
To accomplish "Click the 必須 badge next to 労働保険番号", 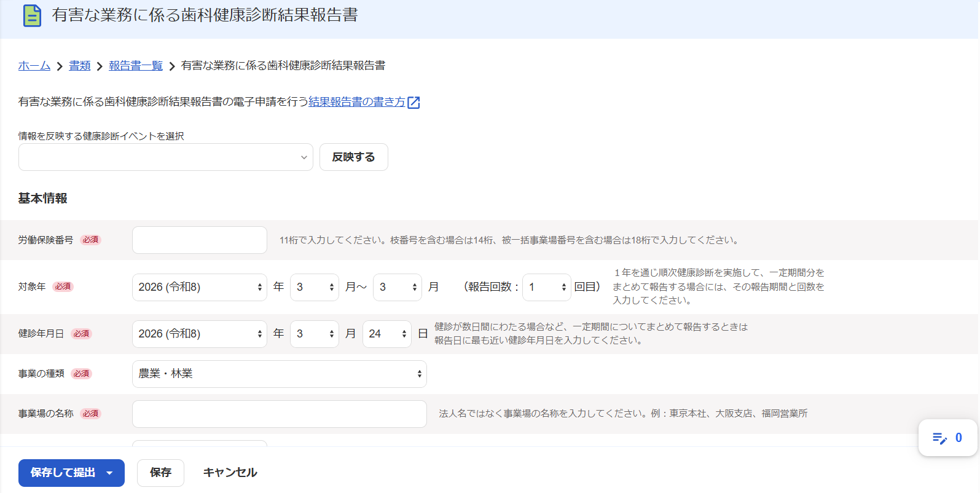I will pos(91,240).
